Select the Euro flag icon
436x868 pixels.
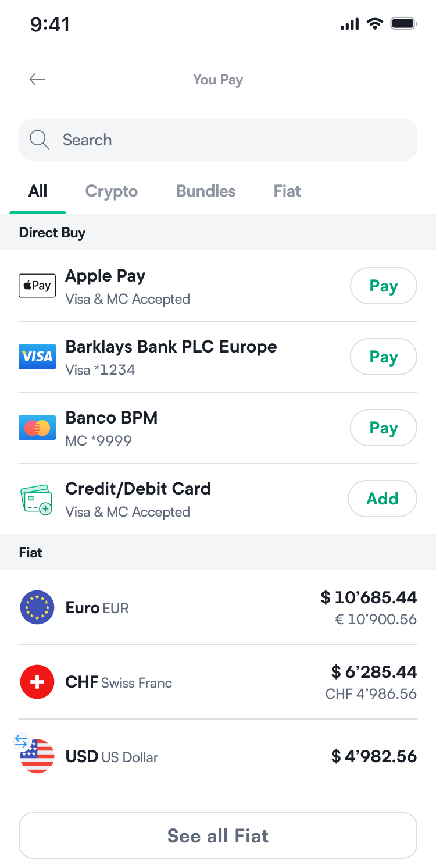37,607
